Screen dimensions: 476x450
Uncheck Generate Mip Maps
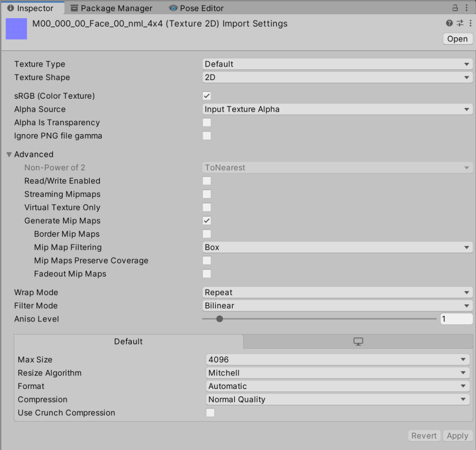point(207,221)
